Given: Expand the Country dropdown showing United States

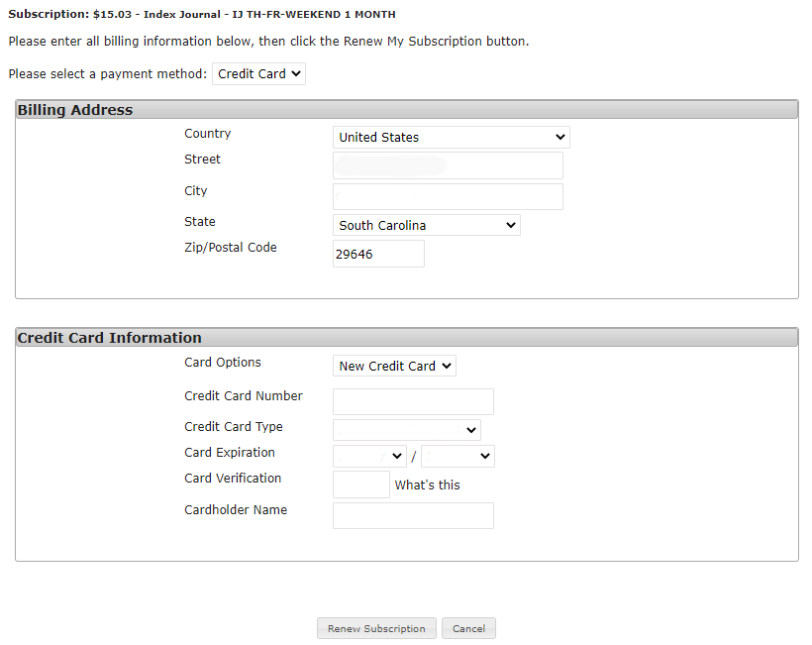Looking at the screenshot, I should [451, 138].
